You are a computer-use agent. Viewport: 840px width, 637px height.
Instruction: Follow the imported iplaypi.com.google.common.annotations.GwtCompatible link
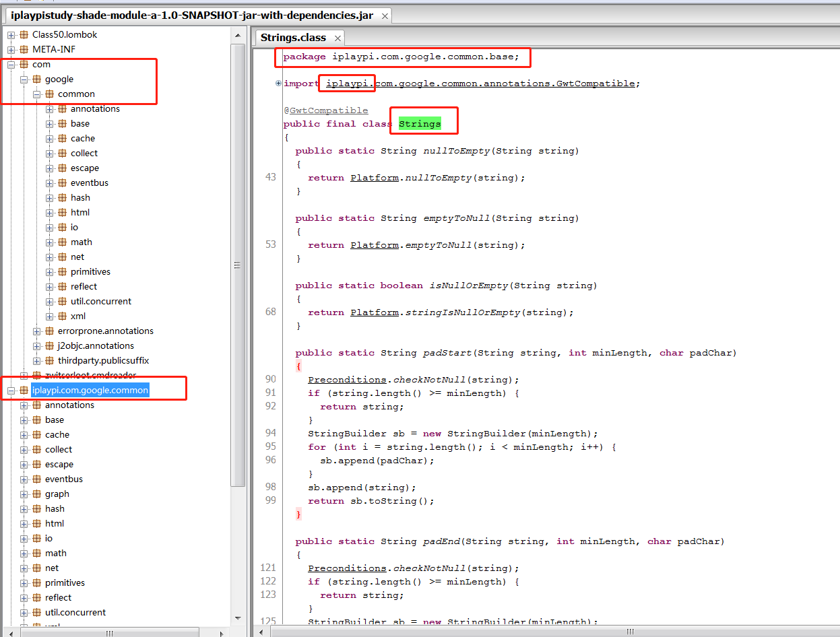(480, 83)
